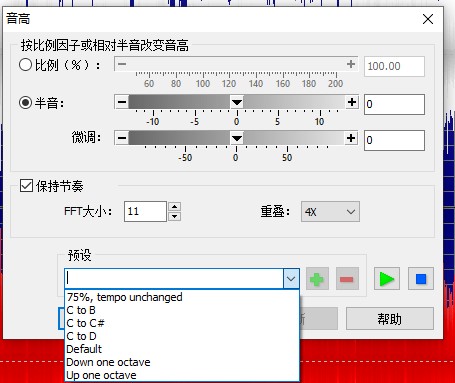Choose preset 'C to B'
455x383 pixels.
point(182,310)
